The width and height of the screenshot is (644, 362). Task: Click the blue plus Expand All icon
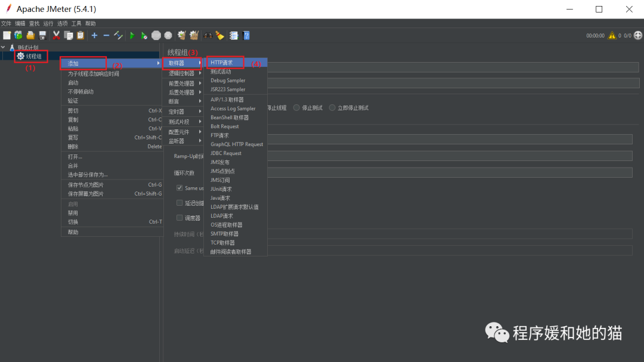click(x=94, y=36)
